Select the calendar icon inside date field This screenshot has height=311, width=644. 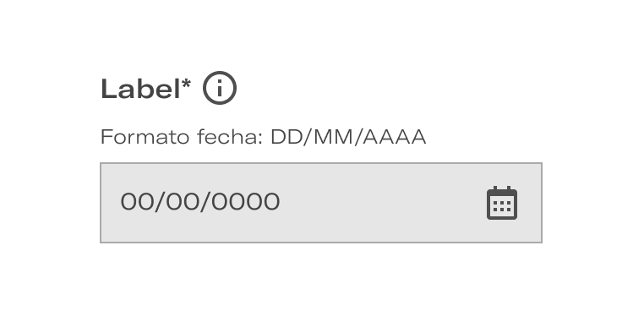(502, 203)
